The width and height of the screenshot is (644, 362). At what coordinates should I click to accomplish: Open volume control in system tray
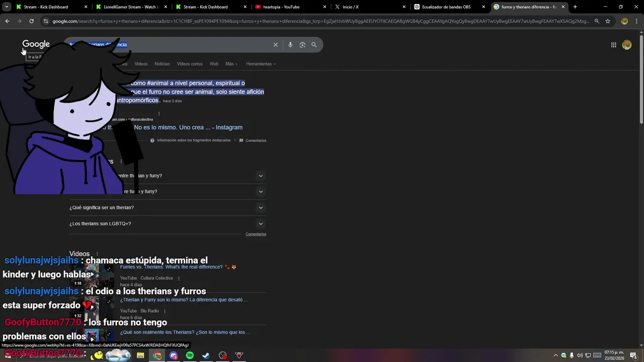[x=580, y=355]
